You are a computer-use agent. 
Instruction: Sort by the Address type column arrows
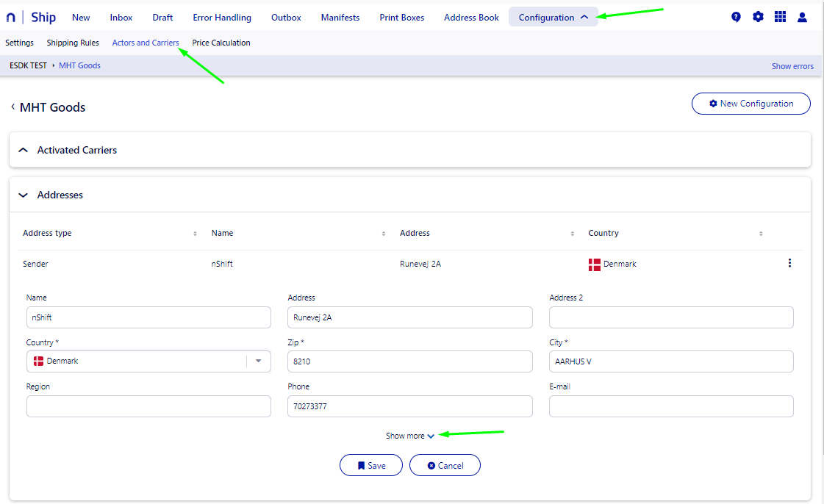(x=195, y=234)
